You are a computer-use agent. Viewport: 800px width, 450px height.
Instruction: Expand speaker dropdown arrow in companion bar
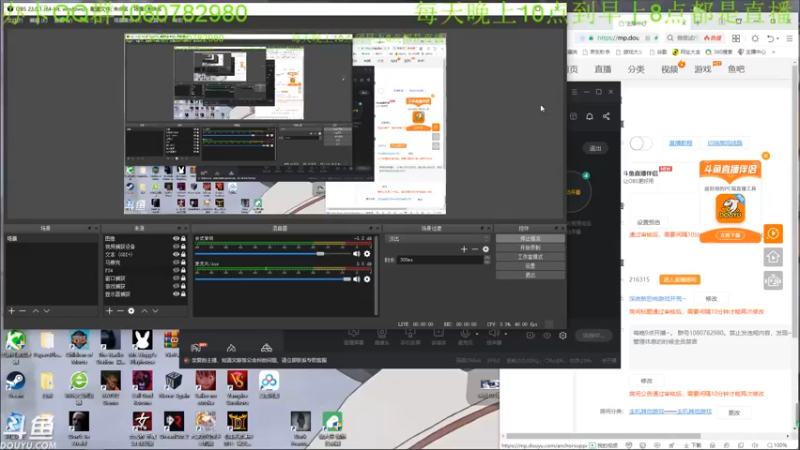506,334
